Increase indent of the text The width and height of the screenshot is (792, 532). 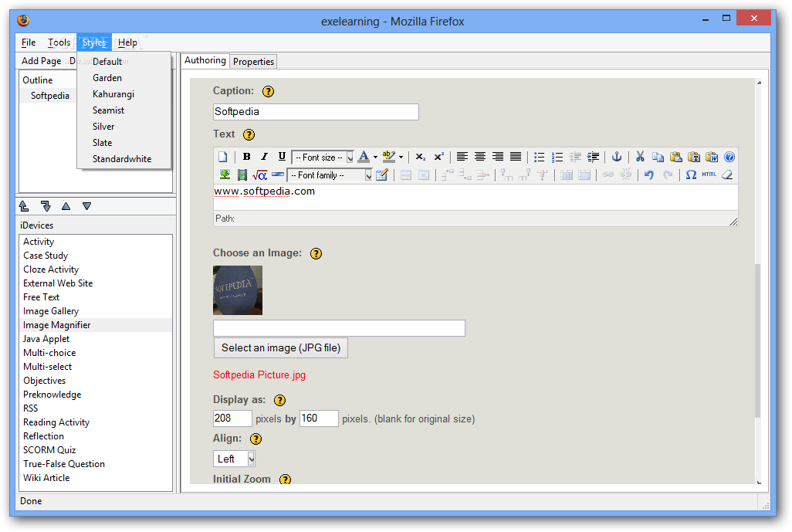593,157
